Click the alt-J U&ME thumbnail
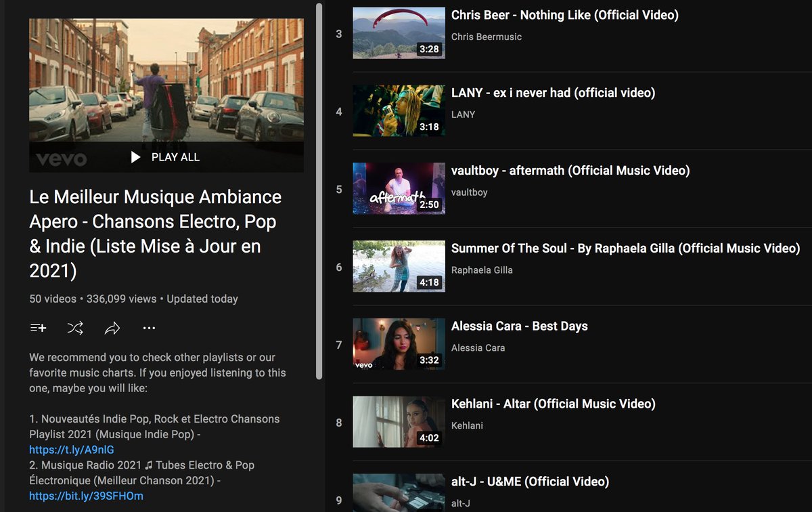This screenshot has width=812, height=512. point(399,493)
